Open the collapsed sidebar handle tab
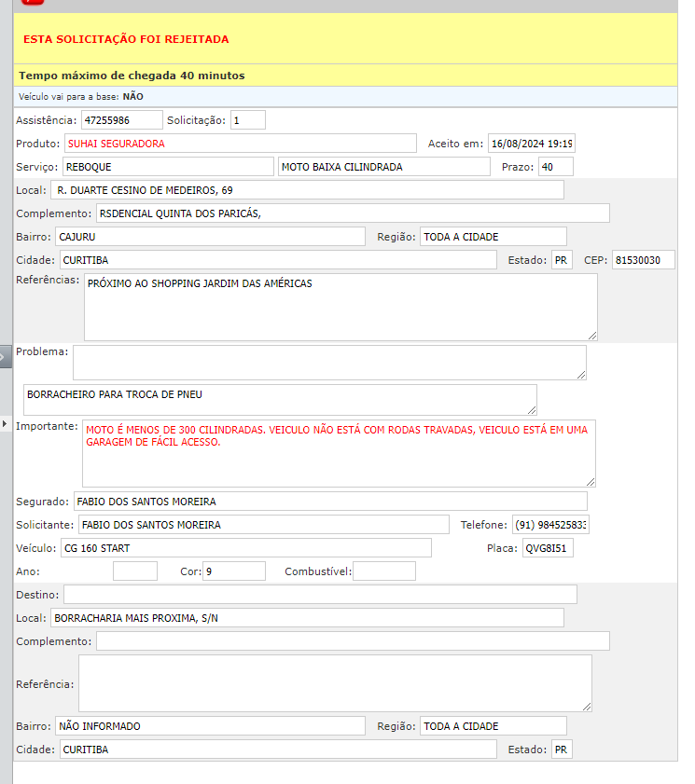This screenshot has width=695, height=784. [x=5, y=356]
